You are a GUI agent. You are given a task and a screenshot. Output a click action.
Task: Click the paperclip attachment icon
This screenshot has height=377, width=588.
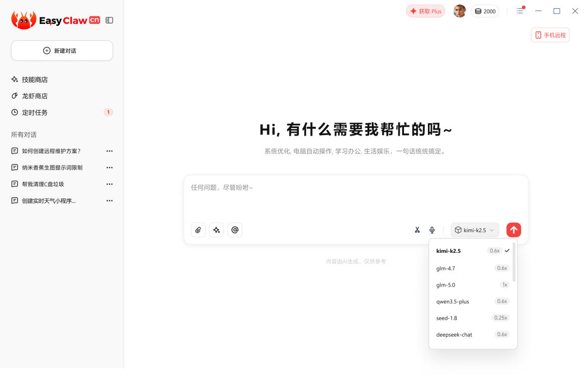pyautogui.click(x=198, y=229)
